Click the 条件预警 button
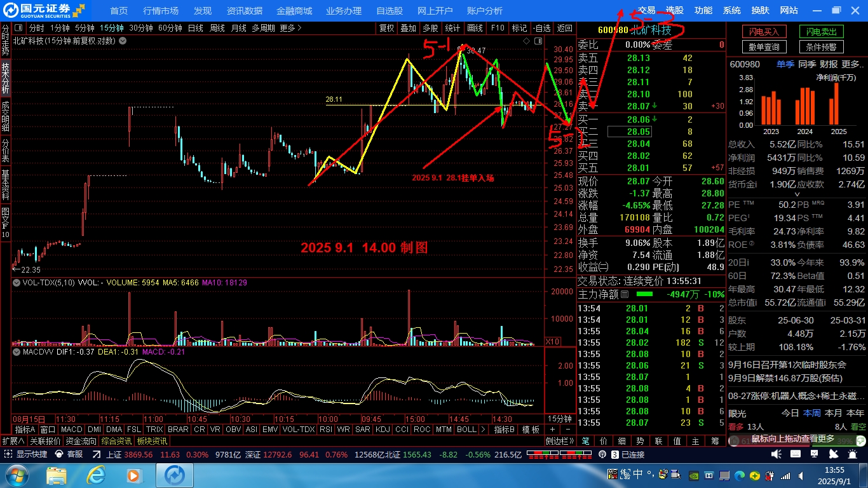Viewport: 868px width, 488px height. pyautogui.click(x=822, y=47)
